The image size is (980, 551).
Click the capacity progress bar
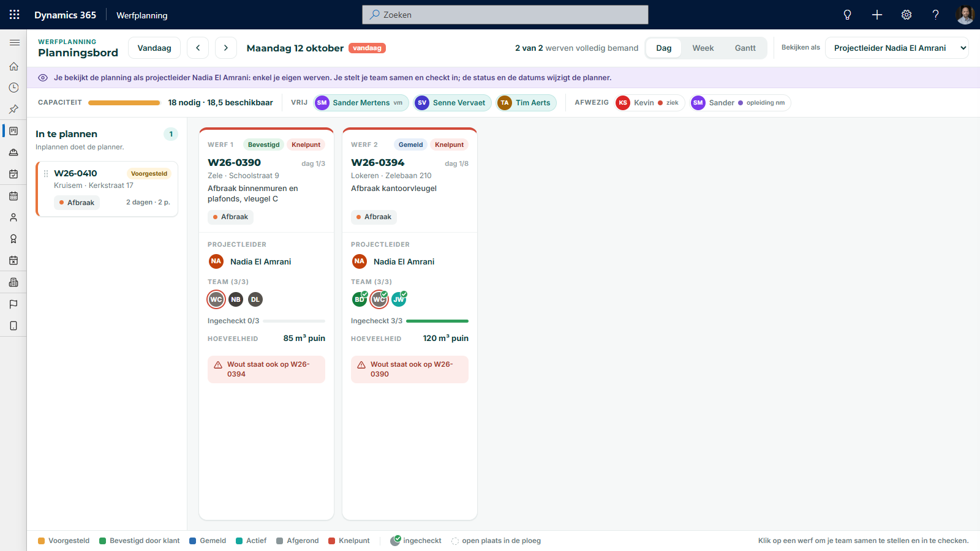coord(124,103)
